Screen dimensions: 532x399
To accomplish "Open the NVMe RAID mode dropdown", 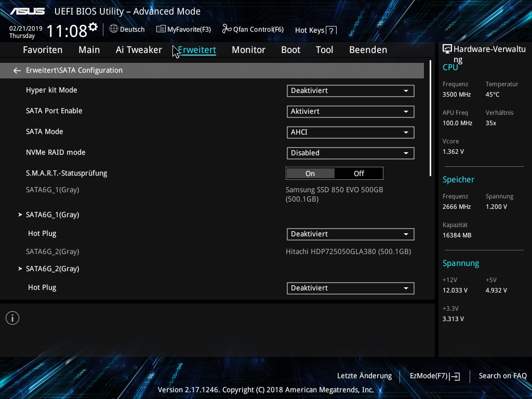I will [351, 153].
